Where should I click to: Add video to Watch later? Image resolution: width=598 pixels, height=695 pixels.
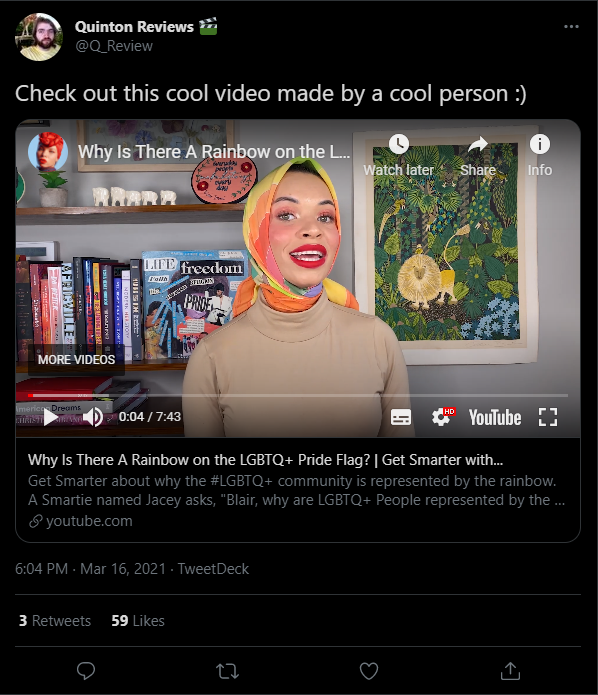pyautogui.click(x=399, y=156)
